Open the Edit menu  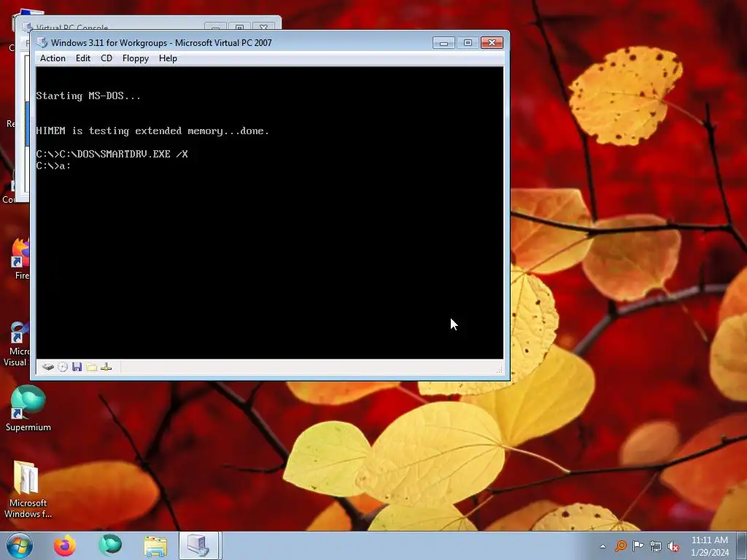tap(83, 58)
